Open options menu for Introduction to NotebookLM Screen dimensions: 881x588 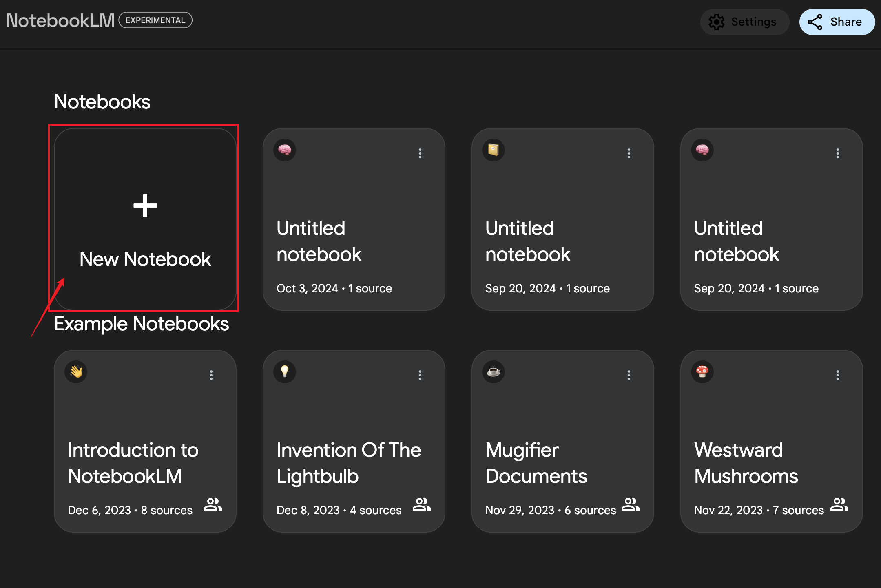[211, 375]
